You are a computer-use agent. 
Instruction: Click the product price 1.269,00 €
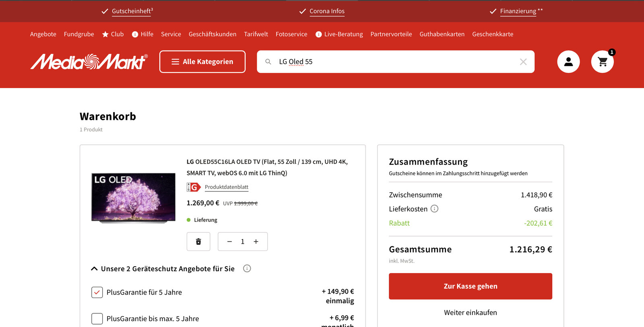tap(203, 203)
